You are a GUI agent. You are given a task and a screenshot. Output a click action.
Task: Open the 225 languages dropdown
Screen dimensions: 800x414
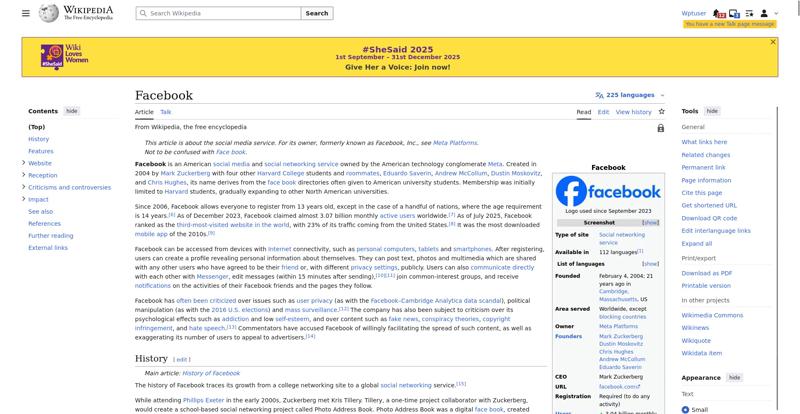click(625, 95)
